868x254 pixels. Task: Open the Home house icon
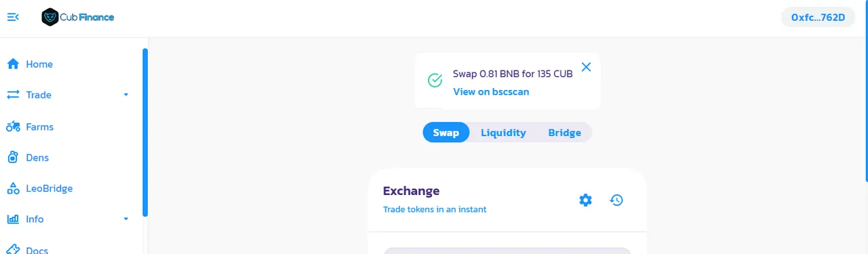13,64
